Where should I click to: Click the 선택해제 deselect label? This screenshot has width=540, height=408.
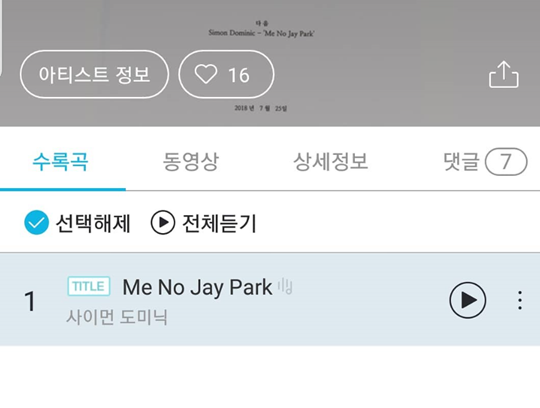pos(93,223)
